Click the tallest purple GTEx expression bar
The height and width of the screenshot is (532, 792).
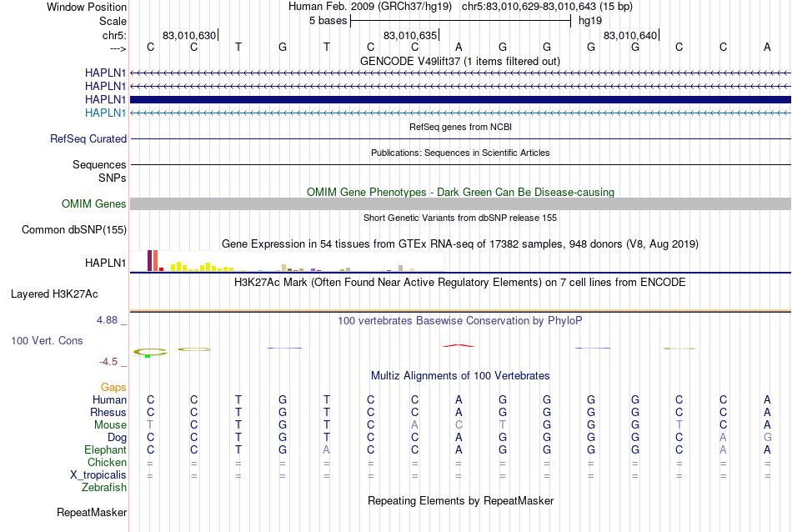[x=149, y=261]
